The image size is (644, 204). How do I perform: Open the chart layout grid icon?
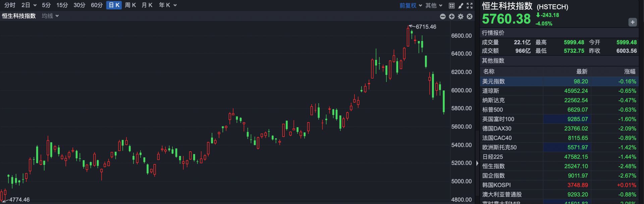coord(451,5)
